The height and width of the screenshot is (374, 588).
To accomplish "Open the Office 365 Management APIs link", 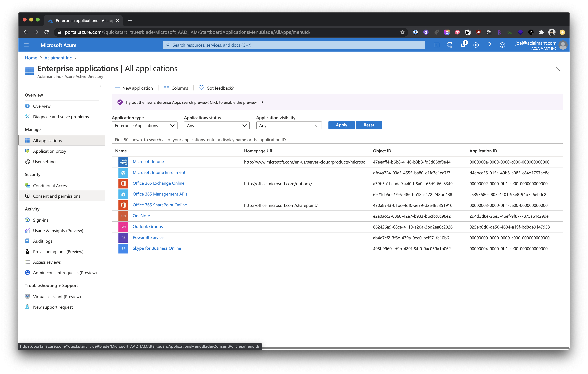I will point(160,194).
